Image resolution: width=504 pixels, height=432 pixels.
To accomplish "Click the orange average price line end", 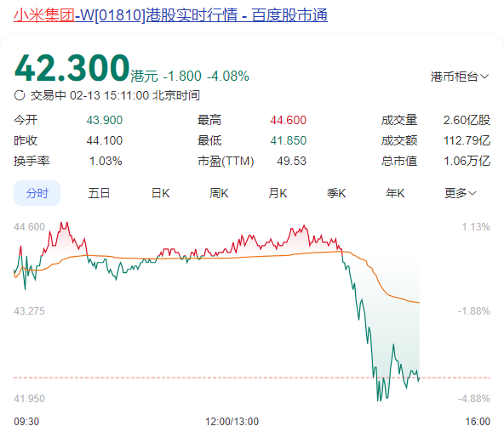I will pos(419,303).
